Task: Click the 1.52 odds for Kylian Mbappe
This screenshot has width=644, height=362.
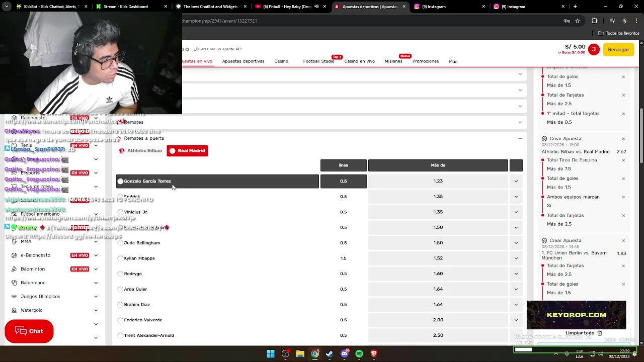Action: 438,258
